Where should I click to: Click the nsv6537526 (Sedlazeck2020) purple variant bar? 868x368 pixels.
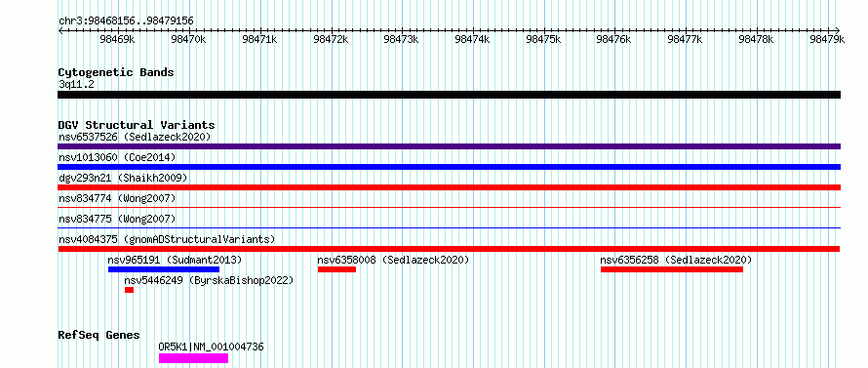[449, 146]
